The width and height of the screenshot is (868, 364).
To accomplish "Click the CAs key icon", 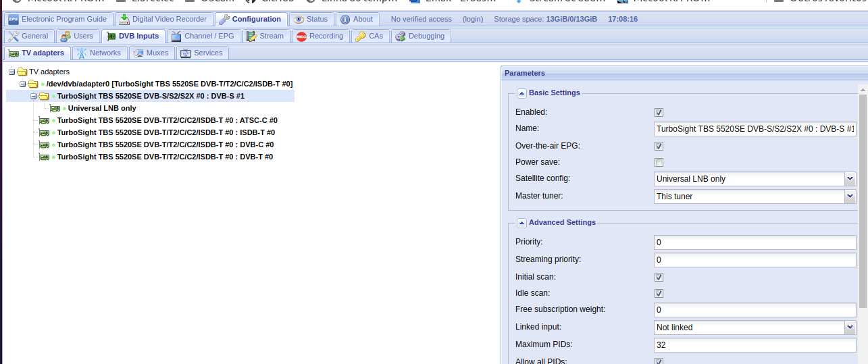I will pyautogui.click(x=361, y=36).
